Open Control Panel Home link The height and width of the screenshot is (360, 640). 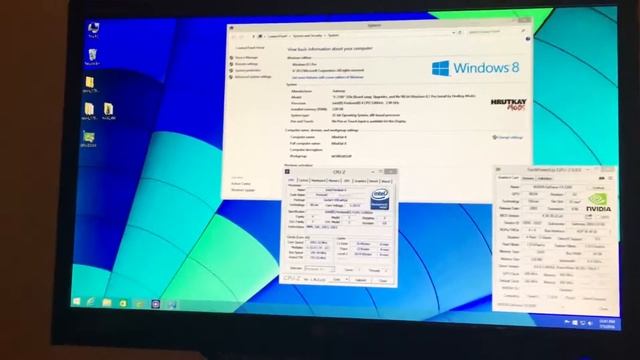click(x=250, y=48)
